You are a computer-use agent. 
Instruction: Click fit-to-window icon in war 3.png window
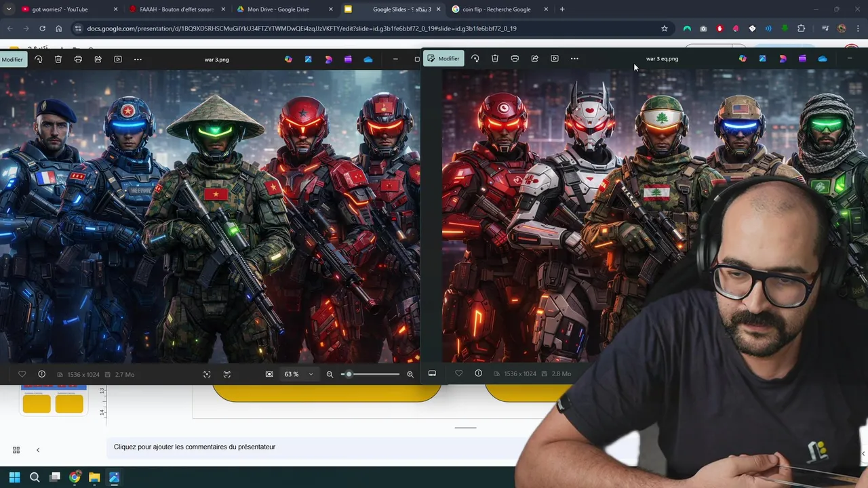(x=207, y=374)
